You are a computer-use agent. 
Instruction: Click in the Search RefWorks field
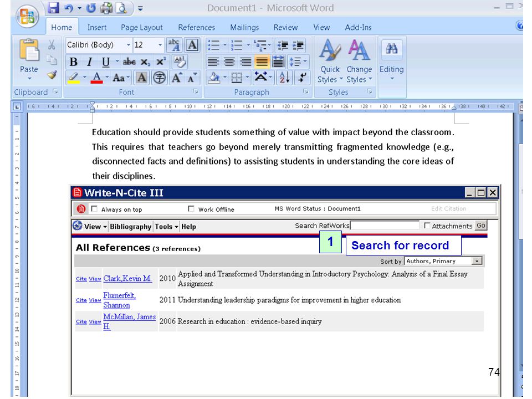click(x=385, y=226)
